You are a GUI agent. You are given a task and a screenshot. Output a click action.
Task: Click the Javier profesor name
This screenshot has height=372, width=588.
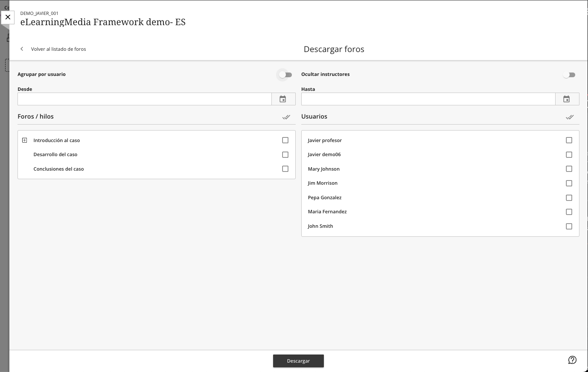coord(325,140)
